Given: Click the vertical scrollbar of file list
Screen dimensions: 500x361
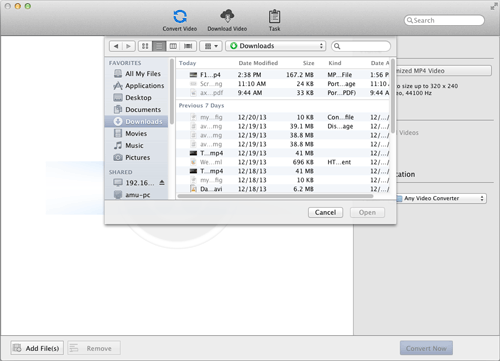Looking at the screenshot, I should [393, 97].
